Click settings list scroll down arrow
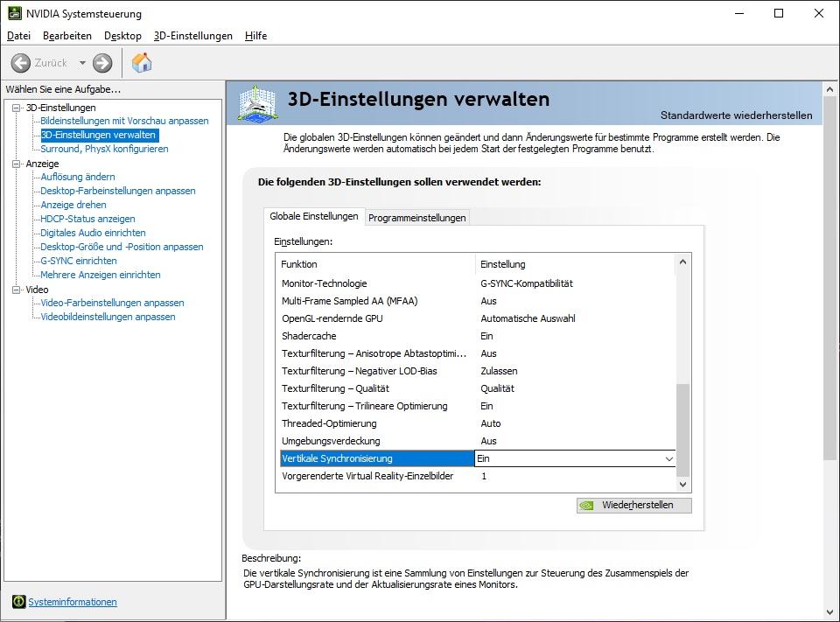The width and height of the screenshot is (840, 622). coord(682,485)
